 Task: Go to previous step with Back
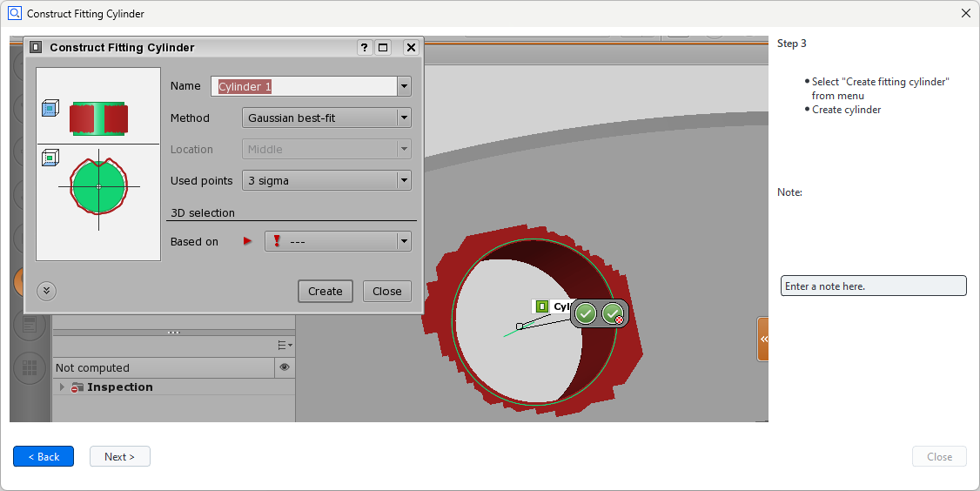tap(44, 456)
